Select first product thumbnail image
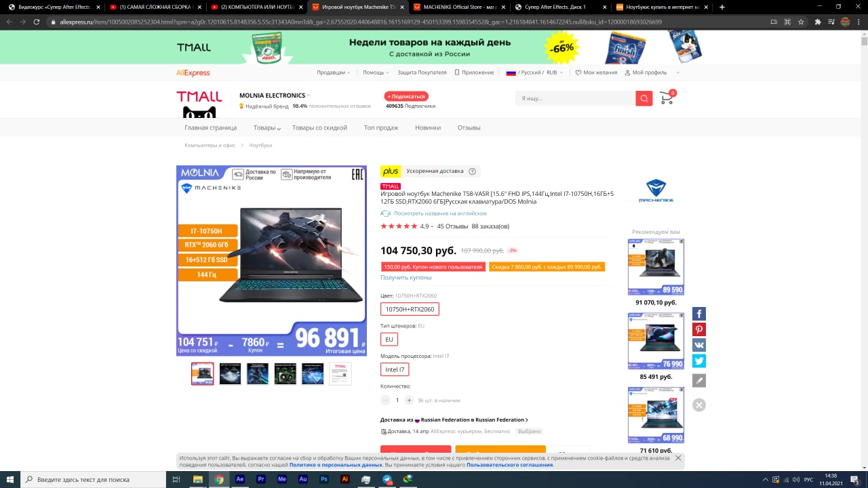 click(202, 373)
